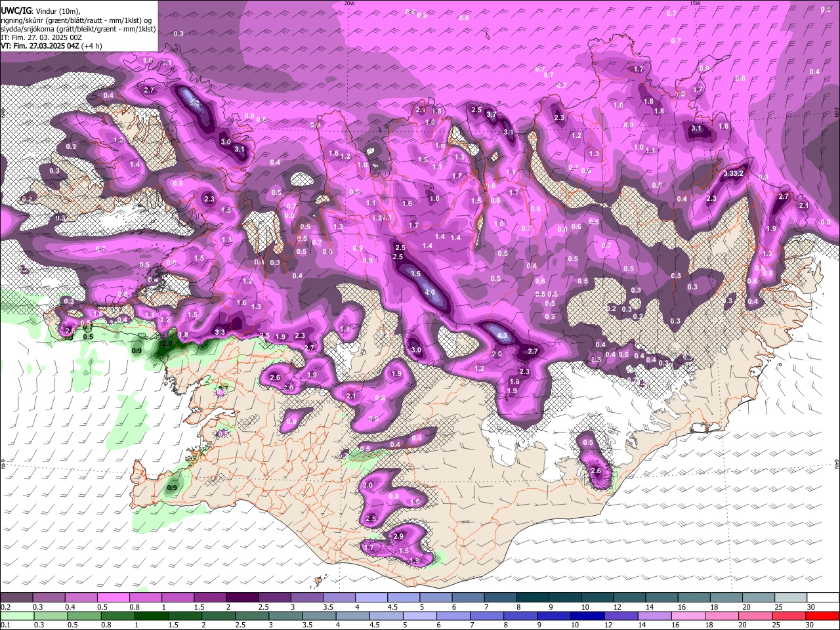Click the darkest purple swatch between 2 and 2.5, top row

click(242, 597)
